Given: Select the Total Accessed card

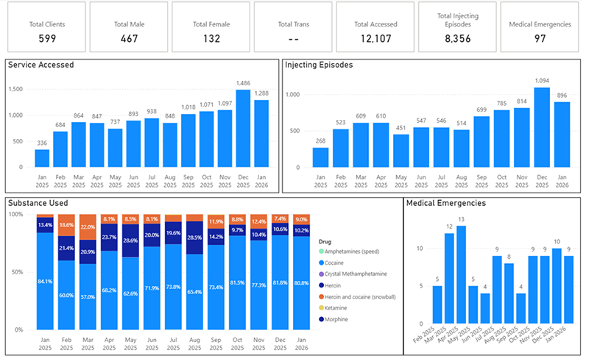Looking at the screenshot, I should [x=375, y=29].
